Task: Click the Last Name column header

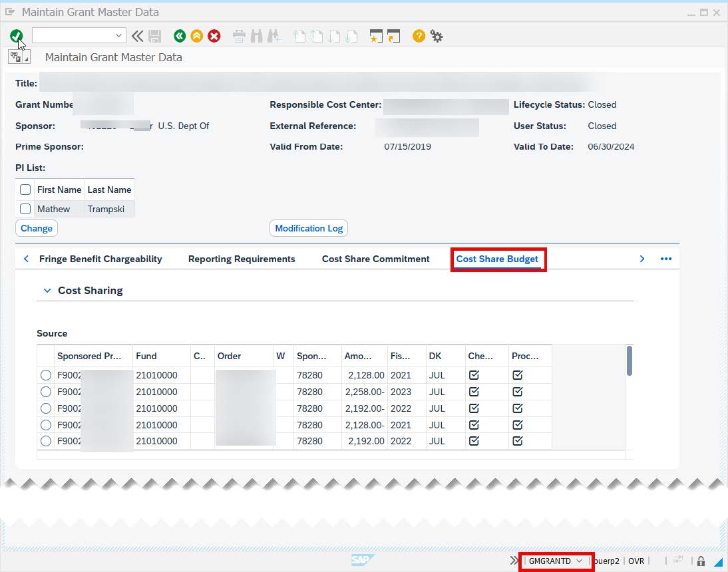Action: click(x=109, y=190)
